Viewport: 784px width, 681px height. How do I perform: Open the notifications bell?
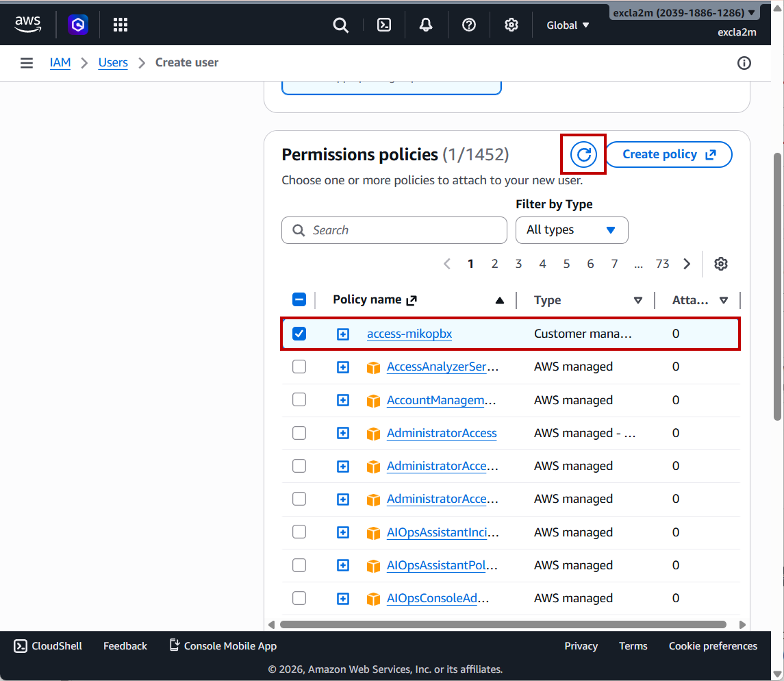pos(426,25)
